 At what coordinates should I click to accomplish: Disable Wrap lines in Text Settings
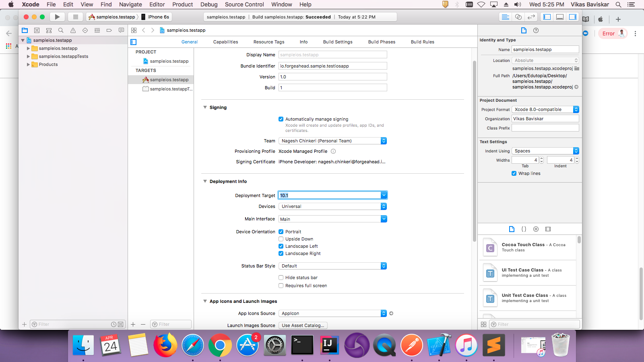(514, 173)
